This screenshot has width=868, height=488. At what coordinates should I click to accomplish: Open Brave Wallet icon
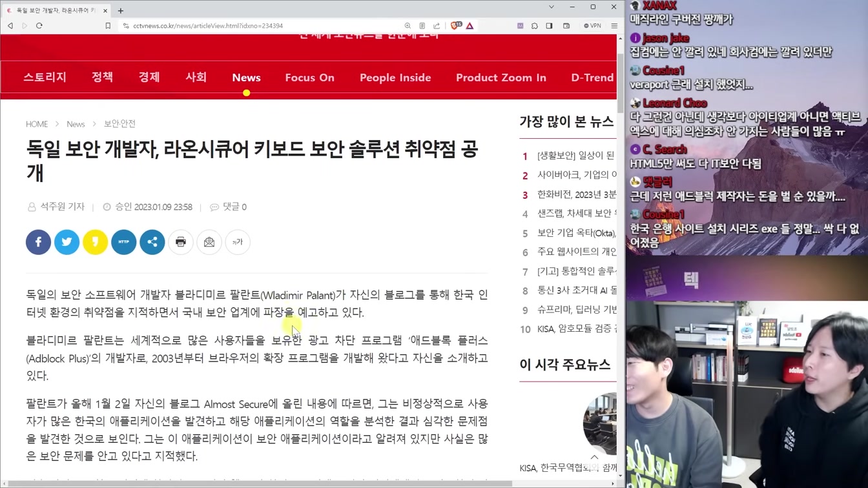(x=566, y=26)
